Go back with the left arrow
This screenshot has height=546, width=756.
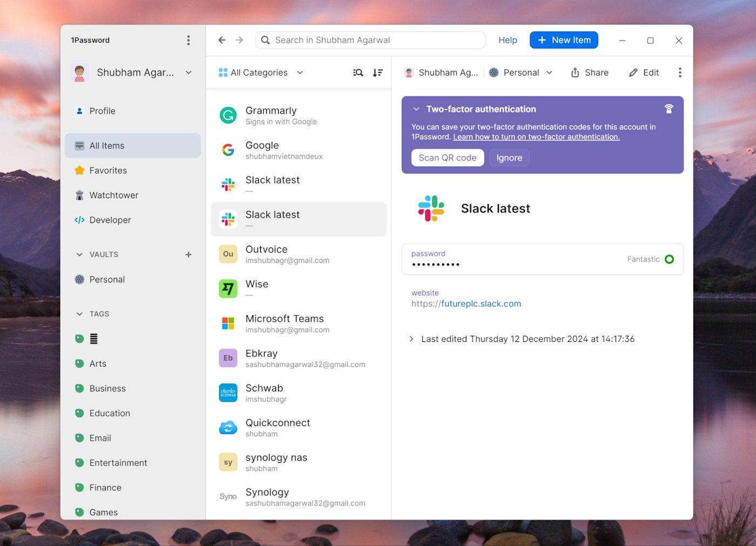222,40
